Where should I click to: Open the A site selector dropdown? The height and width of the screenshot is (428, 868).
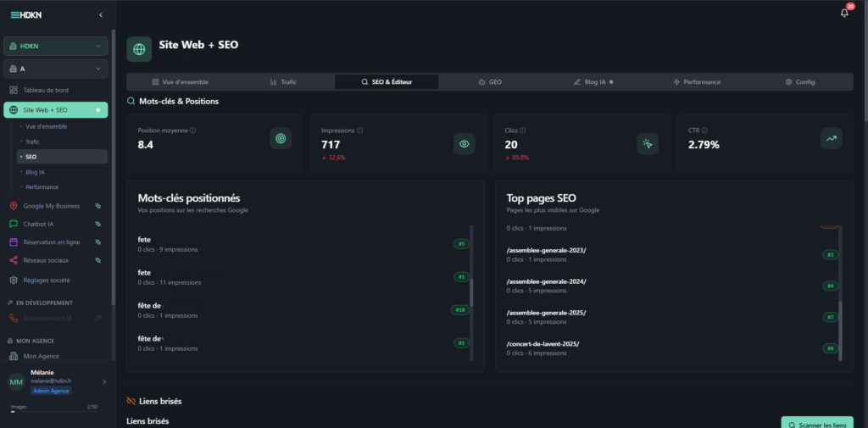[56, 69]
